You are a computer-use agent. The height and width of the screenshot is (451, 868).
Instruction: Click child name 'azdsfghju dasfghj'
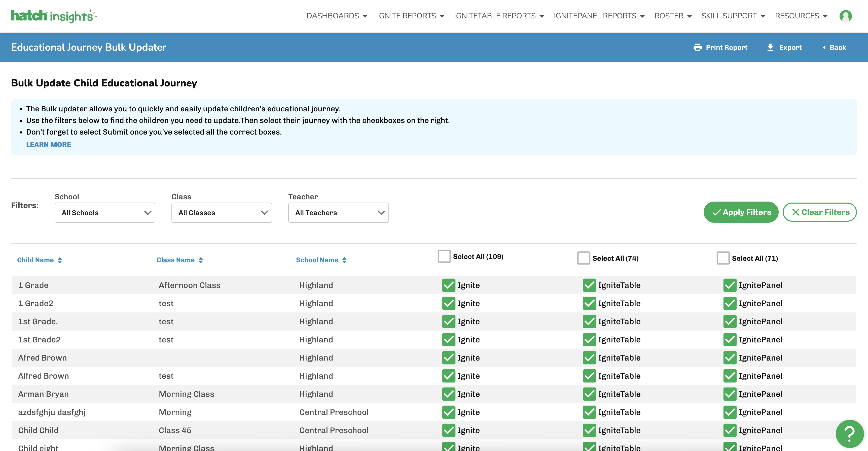[52, 412]
